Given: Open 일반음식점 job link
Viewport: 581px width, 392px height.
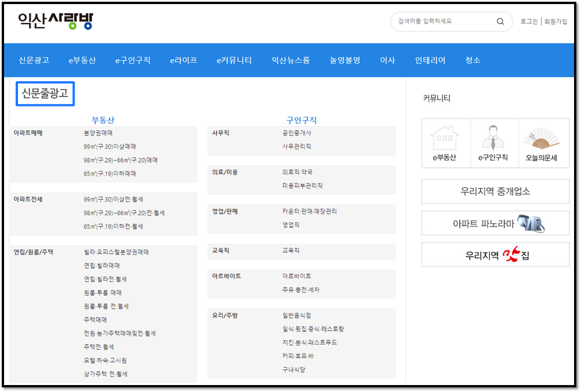Looking at the screenshot, I should [x=297, y=316].
